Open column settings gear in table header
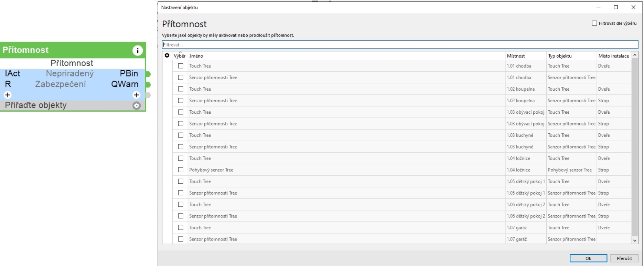The width and height of the screenshot is (644, 266). pos(167,55)
